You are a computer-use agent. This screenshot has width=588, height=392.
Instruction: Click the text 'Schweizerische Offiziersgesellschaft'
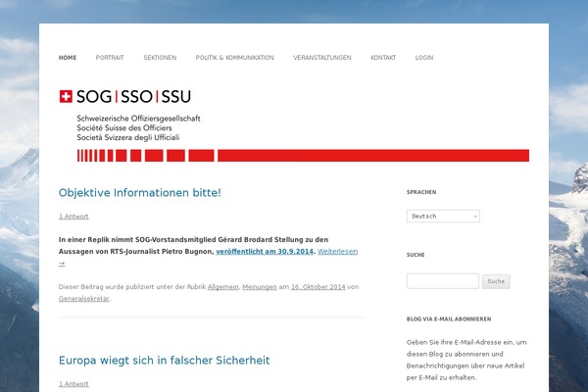138,119
